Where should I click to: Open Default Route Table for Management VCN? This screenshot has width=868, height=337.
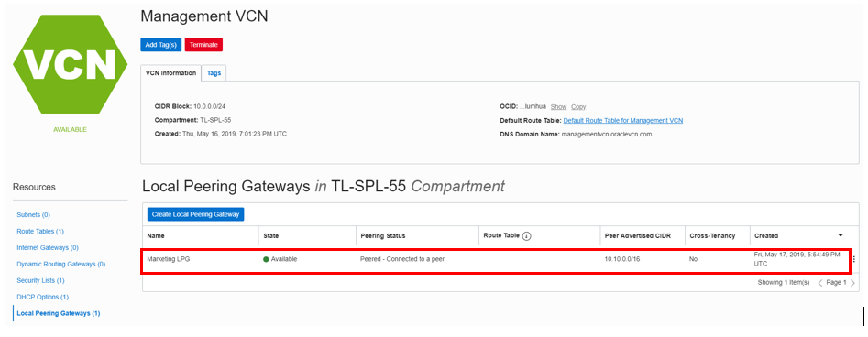pyautogui.click(x=623, y=120)
